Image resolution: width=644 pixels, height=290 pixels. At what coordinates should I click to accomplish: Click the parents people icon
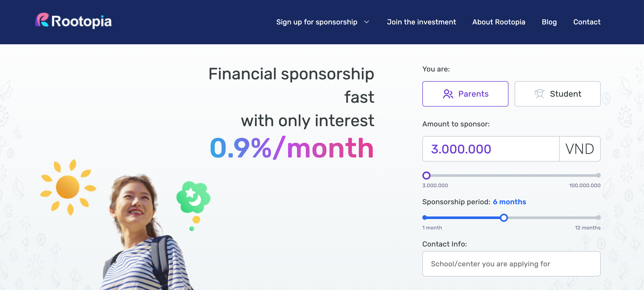(448, 94)
